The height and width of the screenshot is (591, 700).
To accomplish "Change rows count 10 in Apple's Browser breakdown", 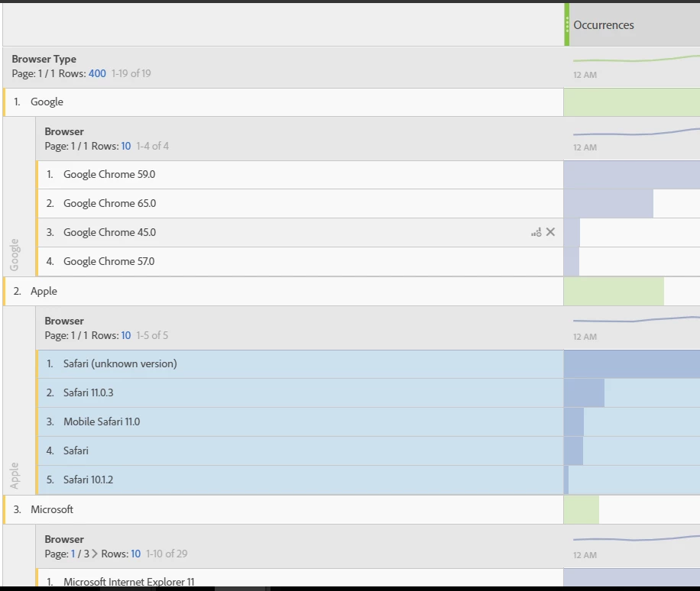I will tap(126, 335).
